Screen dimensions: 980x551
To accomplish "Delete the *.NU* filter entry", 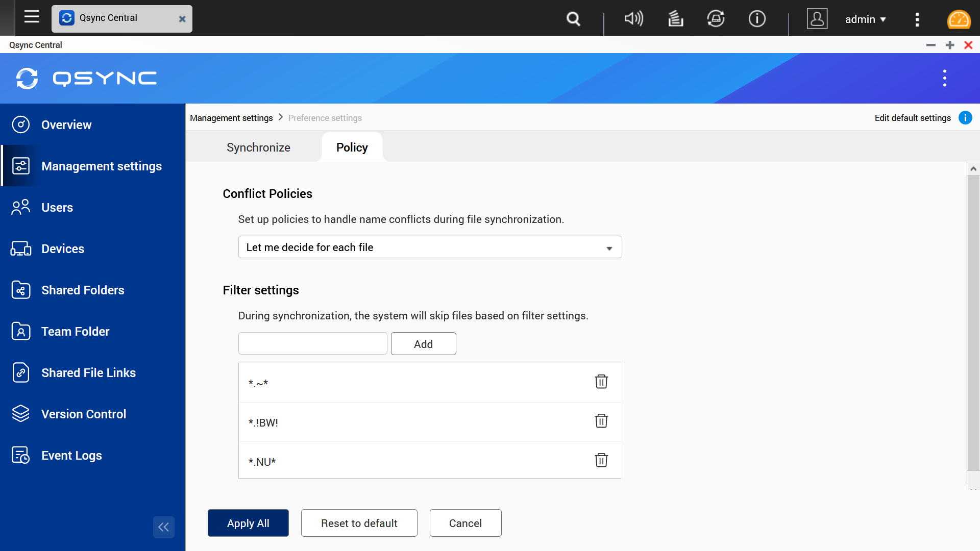I will point(601,460).
